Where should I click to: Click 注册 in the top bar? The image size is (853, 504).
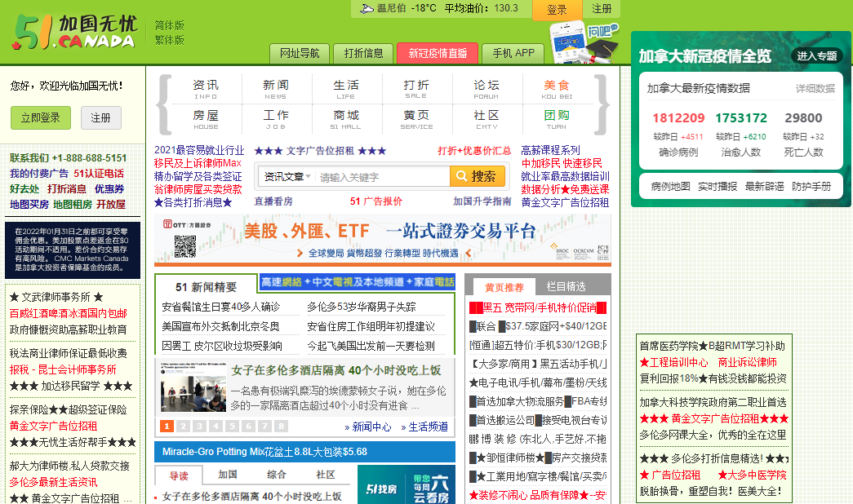(x=601, y=9)
